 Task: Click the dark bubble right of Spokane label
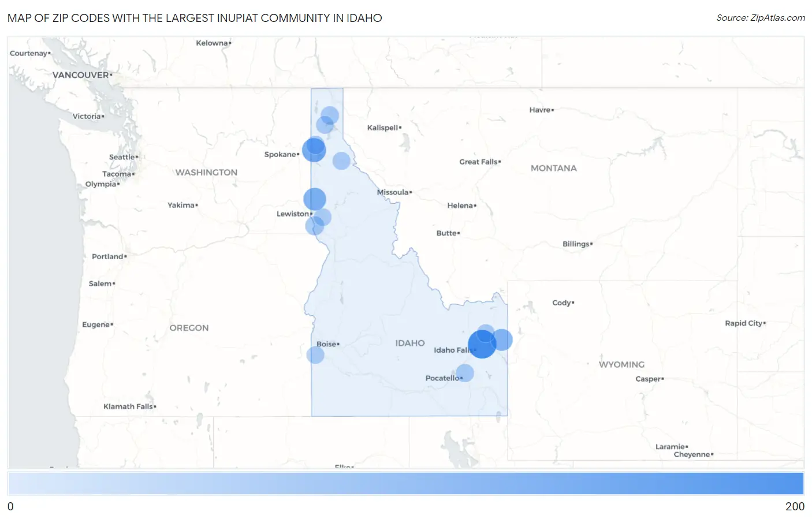314,150
